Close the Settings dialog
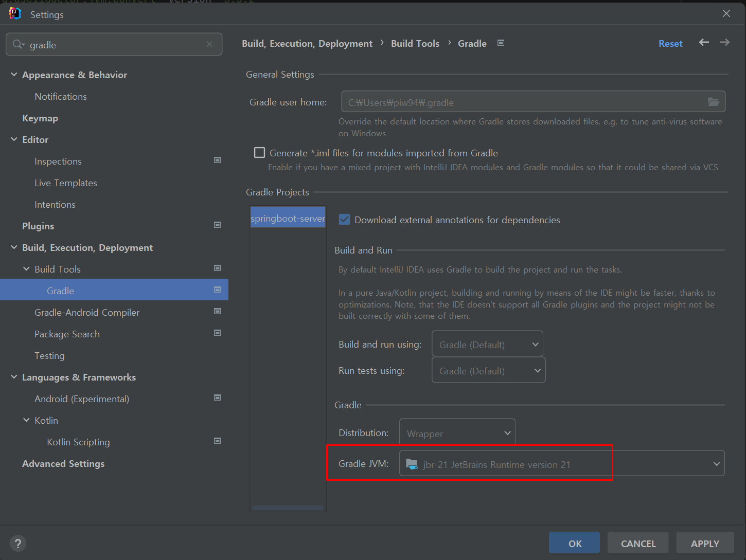 pos(726,13)
